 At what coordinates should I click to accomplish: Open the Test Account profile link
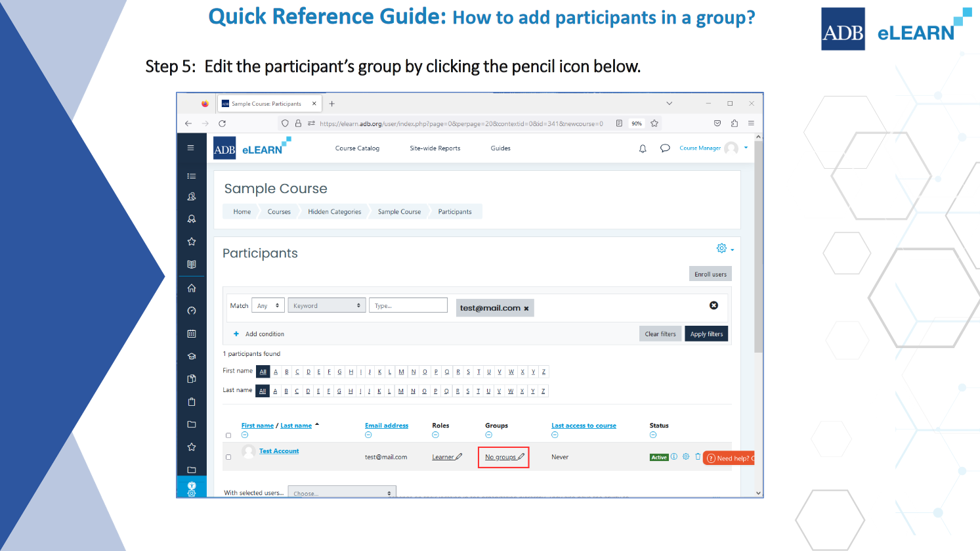[x=279, y=451]
